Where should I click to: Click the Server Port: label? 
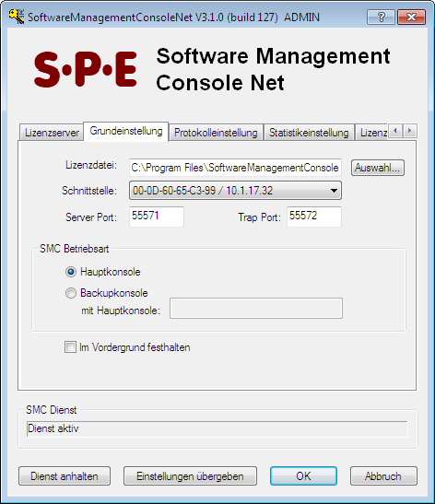(91, 217)
